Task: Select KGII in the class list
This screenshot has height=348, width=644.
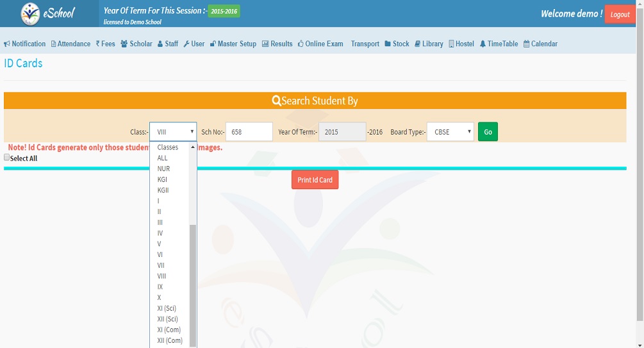Action: tap(163, 190)
